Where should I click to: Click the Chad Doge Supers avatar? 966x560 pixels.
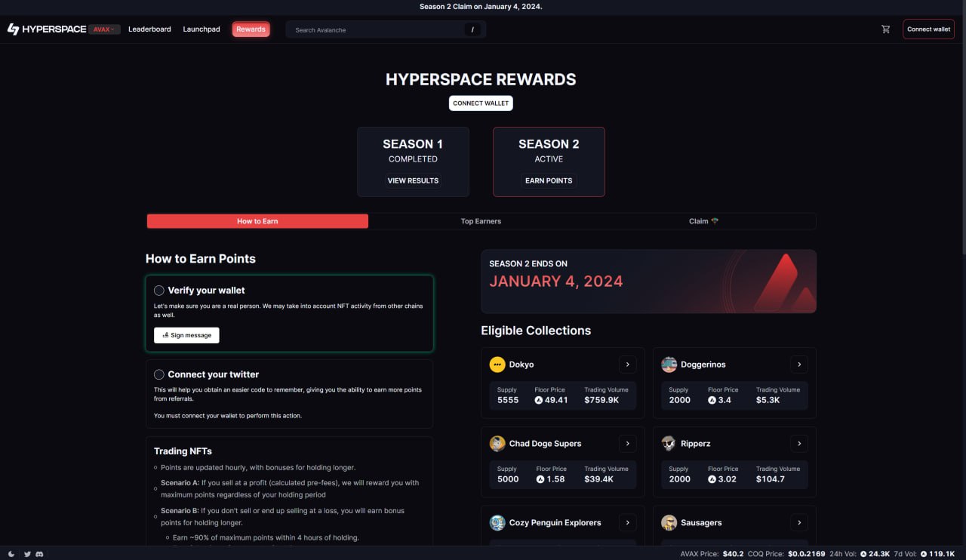(x=497, y=444)
